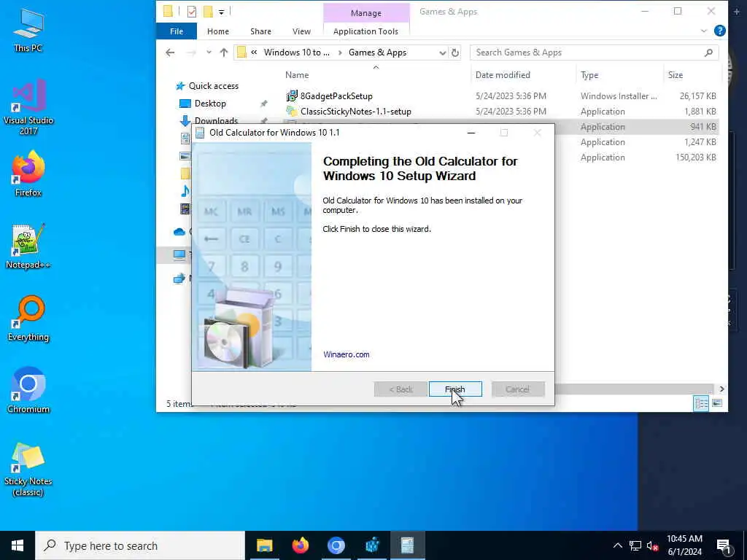Click the Properties quick access toolbar icon
Viewport: 747px width, 560px height.
click(192, 12)
